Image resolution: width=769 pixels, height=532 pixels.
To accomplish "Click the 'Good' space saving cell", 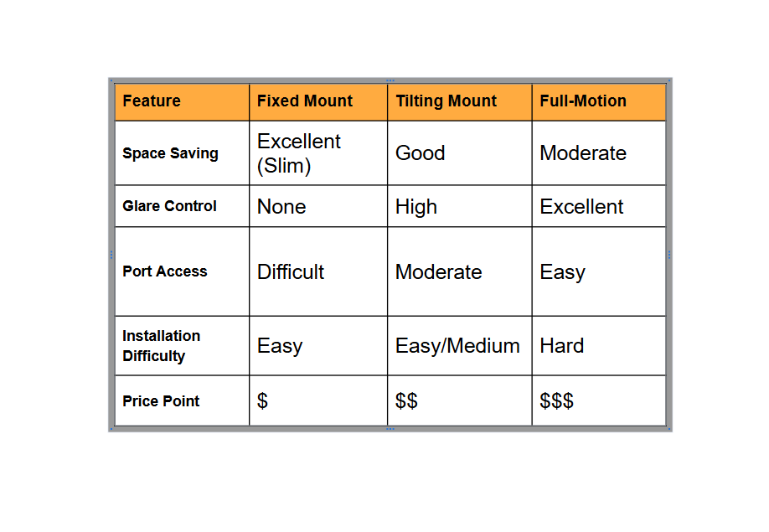I will [460, 153].
